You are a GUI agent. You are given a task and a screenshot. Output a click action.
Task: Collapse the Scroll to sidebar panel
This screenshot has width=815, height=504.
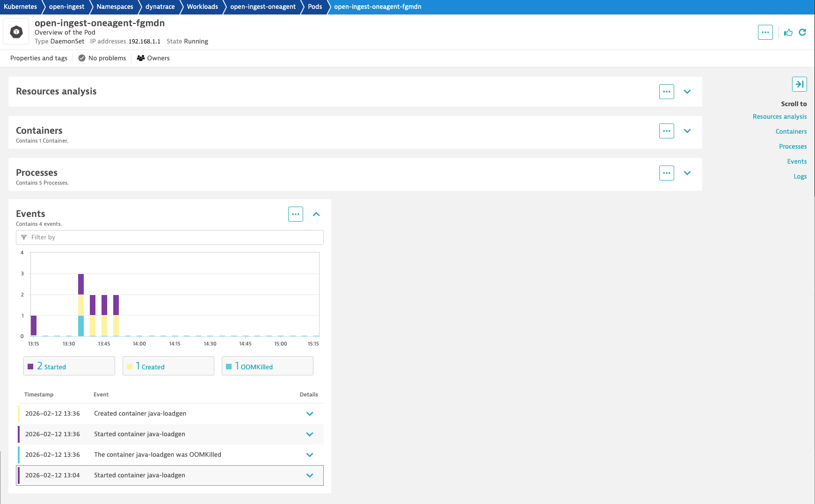[x=799, y=84]
